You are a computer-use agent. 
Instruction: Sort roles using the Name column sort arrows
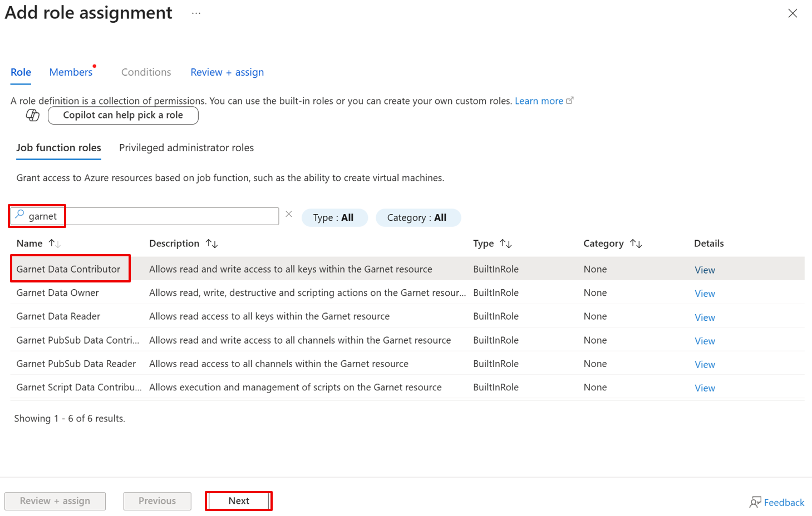click(x=53, y=243)
